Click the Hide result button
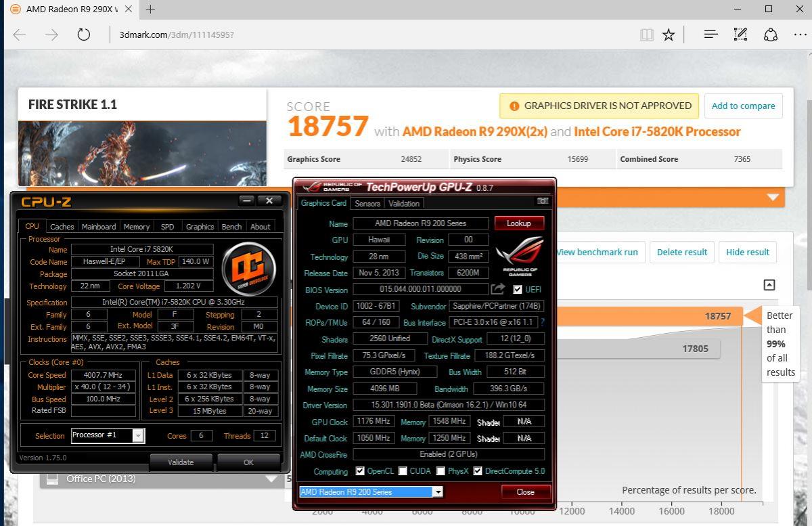 (x=748, y=252)
